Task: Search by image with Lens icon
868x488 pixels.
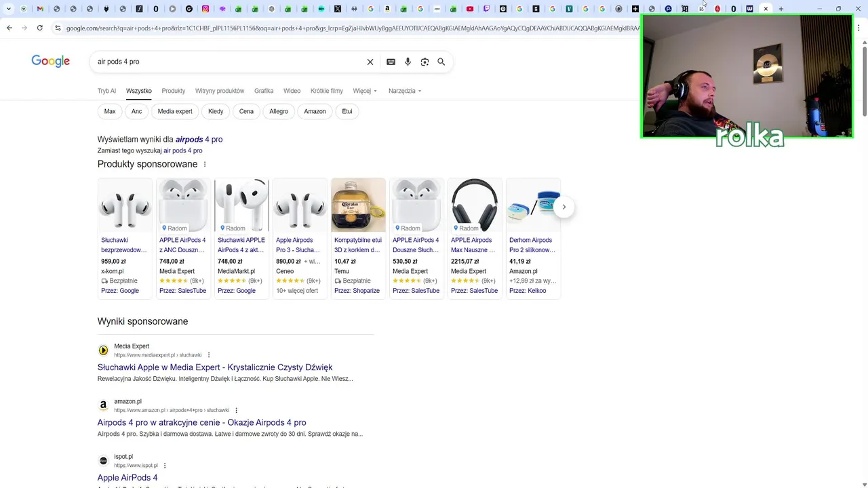Action: tap(425, 62)
